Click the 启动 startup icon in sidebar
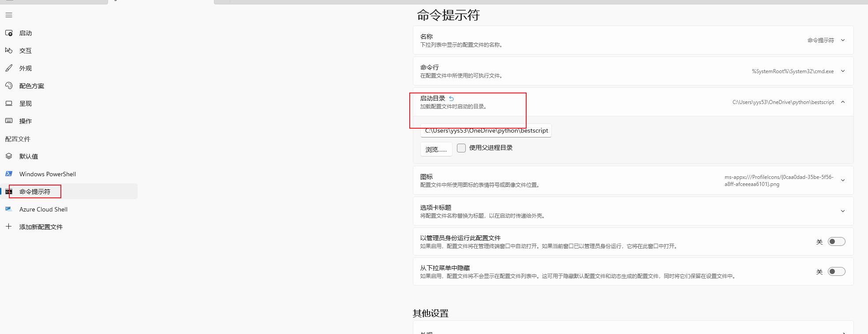This screenshot has height=334, width=868. pyautogui.click(x=9, y=33)
